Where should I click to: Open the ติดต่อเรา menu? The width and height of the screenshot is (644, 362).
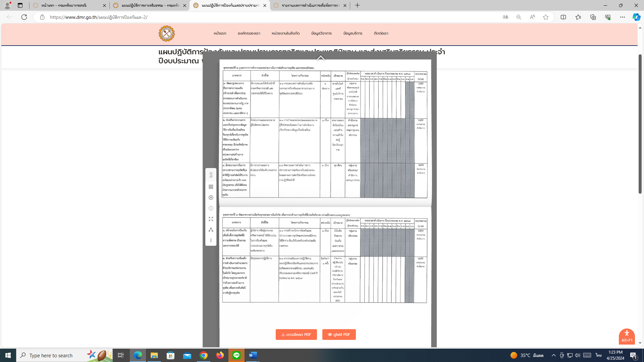point(381,33)
